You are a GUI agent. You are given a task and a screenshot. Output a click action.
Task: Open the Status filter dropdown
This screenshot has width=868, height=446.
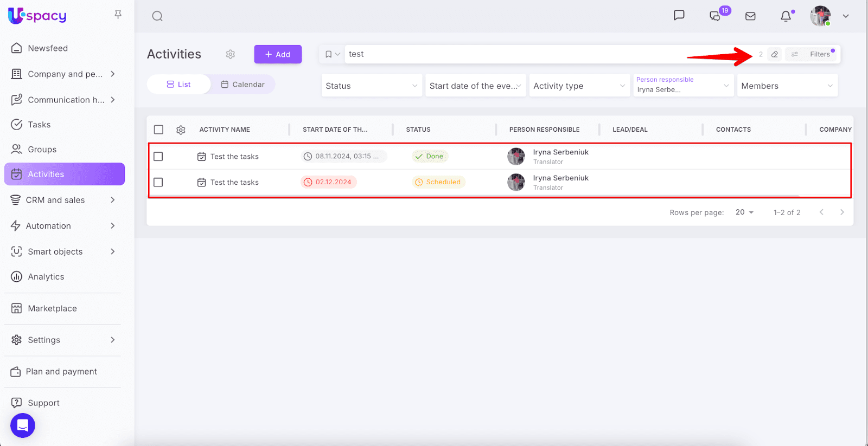(x=372, y=86)
